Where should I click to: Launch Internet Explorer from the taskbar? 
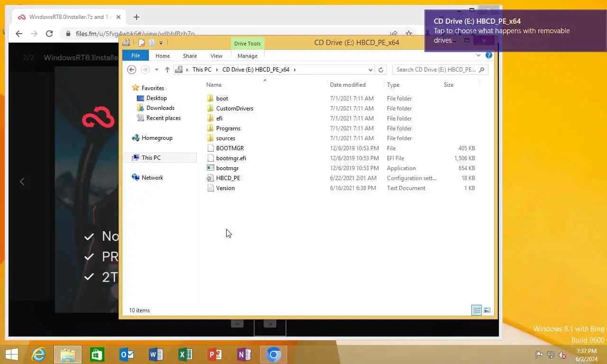coord(38,355)
